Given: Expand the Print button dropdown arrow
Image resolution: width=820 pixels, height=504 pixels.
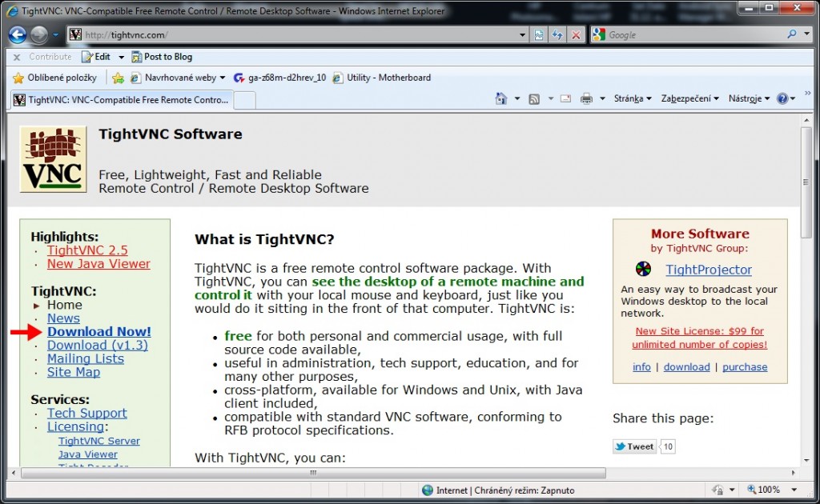Looking at the screenshot, I should (x=602, y=98).
